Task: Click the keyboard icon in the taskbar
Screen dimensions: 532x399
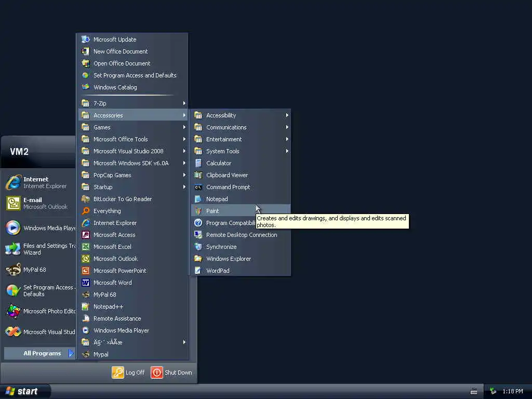Action: (474, 392)
